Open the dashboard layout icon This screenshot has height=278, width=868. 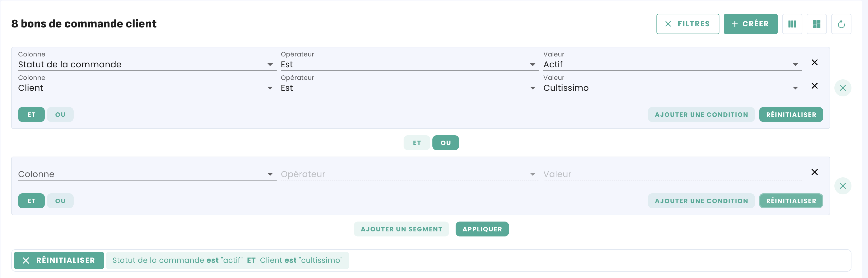(817, 24)
